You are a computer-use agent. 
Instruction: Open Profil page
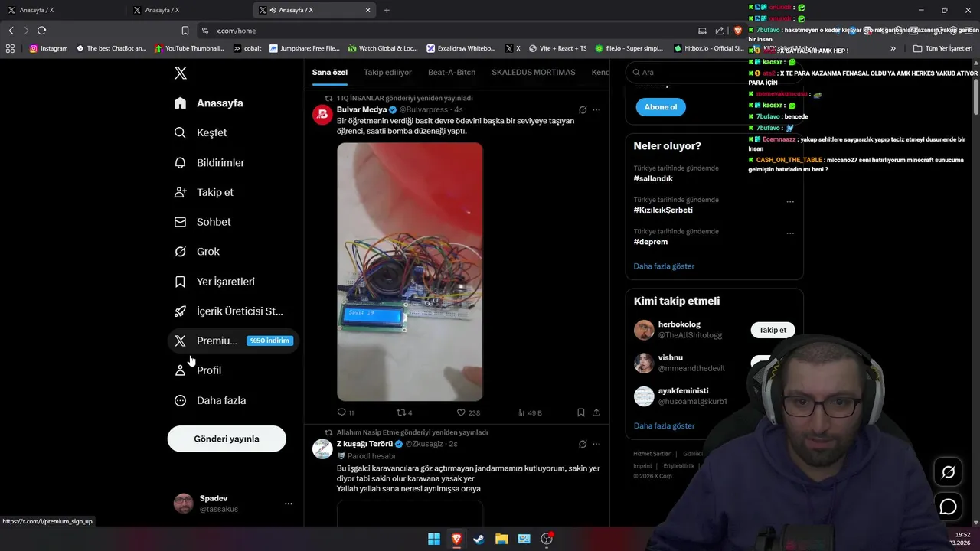[198, 370]
